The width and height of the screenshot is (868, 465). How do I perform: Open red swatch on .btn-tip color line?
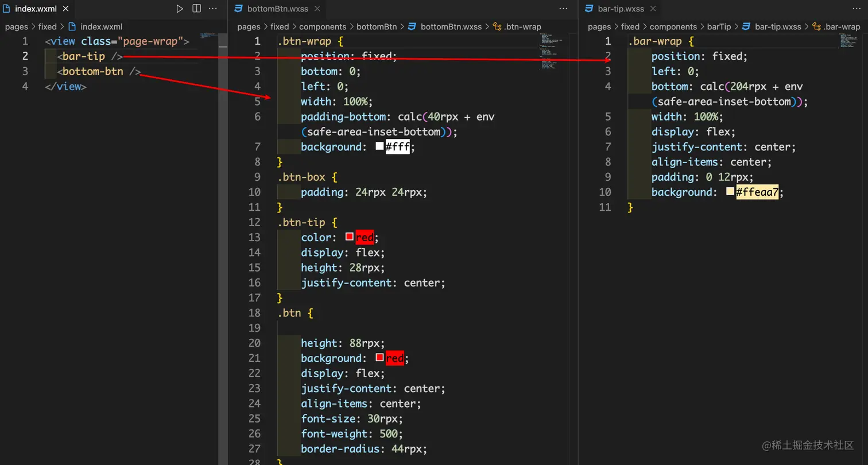(x=349, y=237)
